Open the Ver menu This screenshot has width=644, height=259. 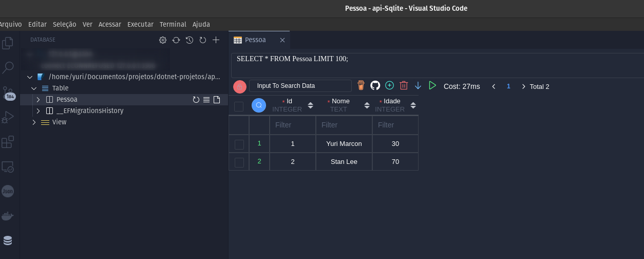tap(87, 24)
